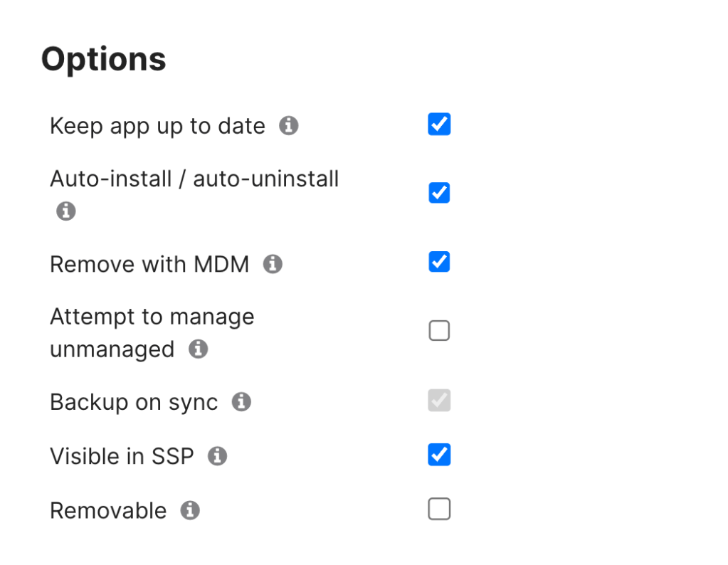Click the Visible in SSP info icon

click(x=217, y=456)
